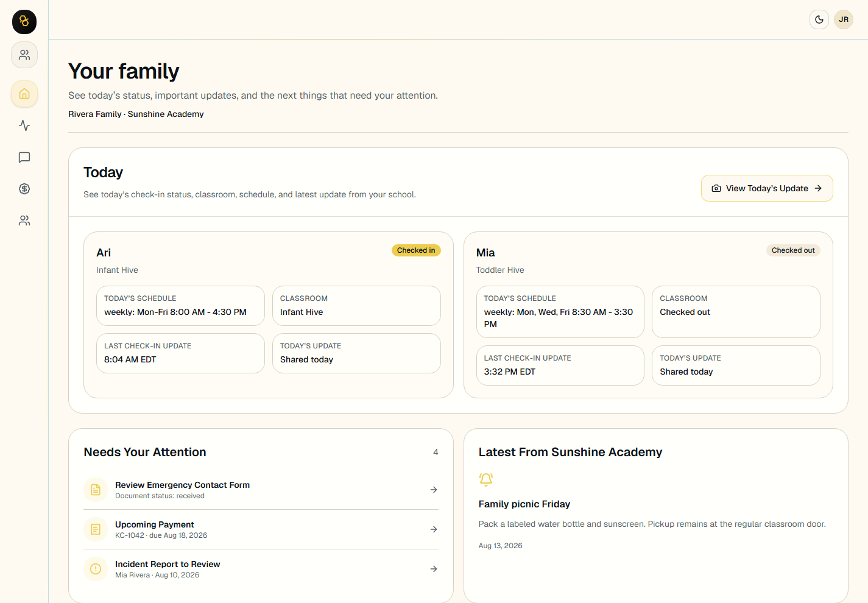Open the bottom people icon in sidebar

tap(24, 220)
